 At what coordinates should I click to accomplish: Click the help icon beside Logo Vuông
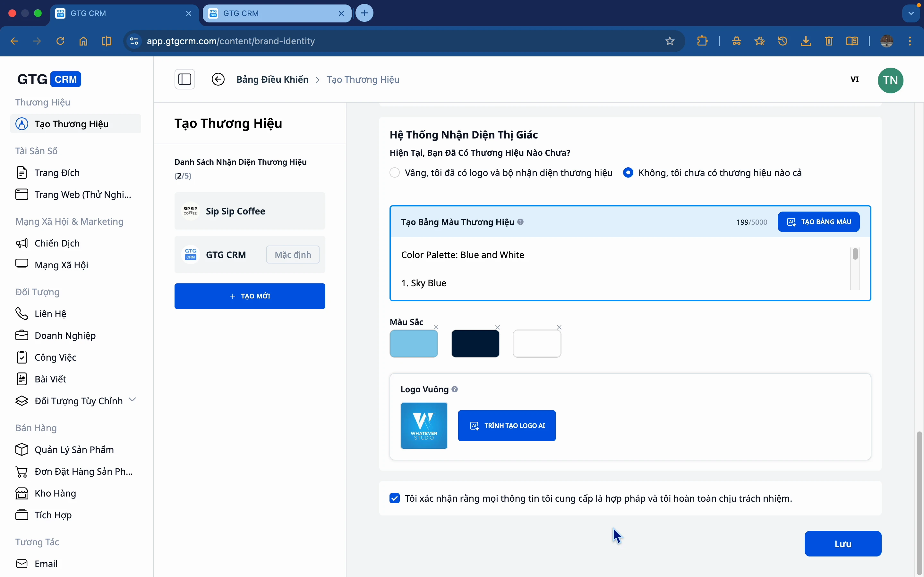click(x=454, y=389)
